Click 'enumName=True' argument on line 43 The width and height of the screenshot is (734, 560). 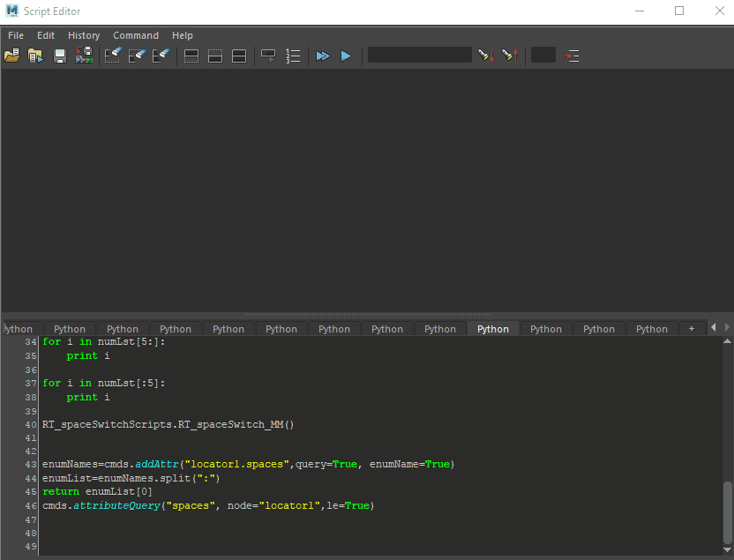409,464
